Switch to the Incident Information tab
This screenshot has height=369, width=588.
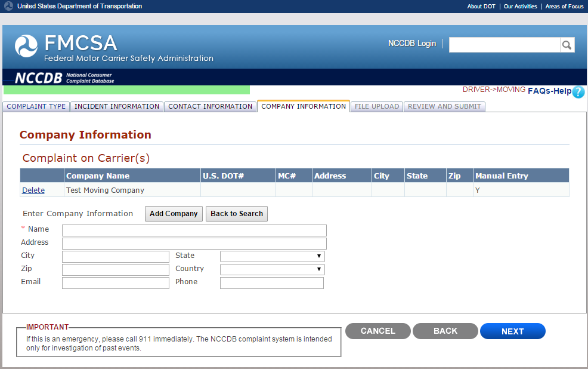pyautogui.click(x=117, y=107)
